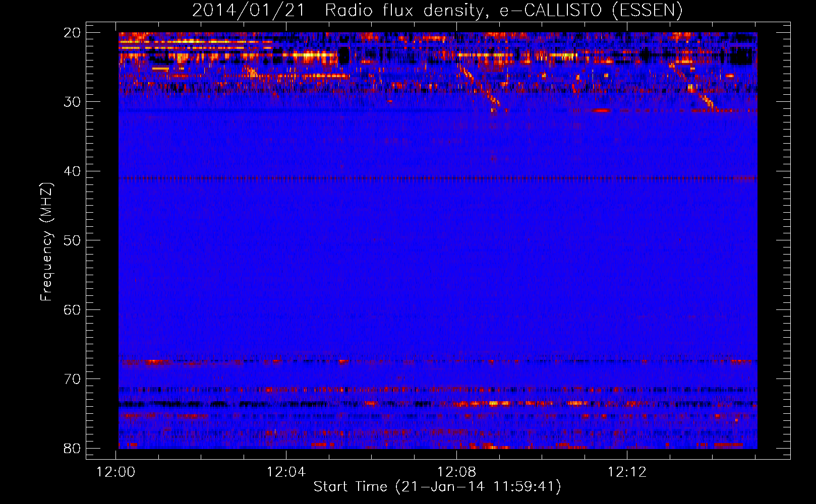Viewport: 816px width, 504px height.
Task: Select the 'Frequency (MHZ)' y-axis label
Action: click(46, 242)
